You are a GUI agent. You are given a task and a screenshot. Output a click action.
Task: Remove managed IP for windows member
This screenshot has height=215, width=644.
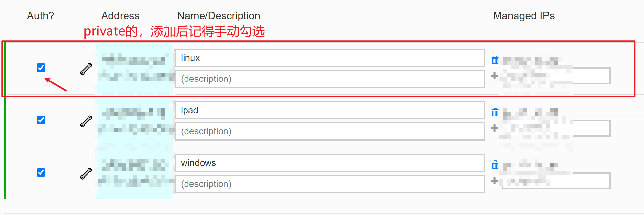495,165
